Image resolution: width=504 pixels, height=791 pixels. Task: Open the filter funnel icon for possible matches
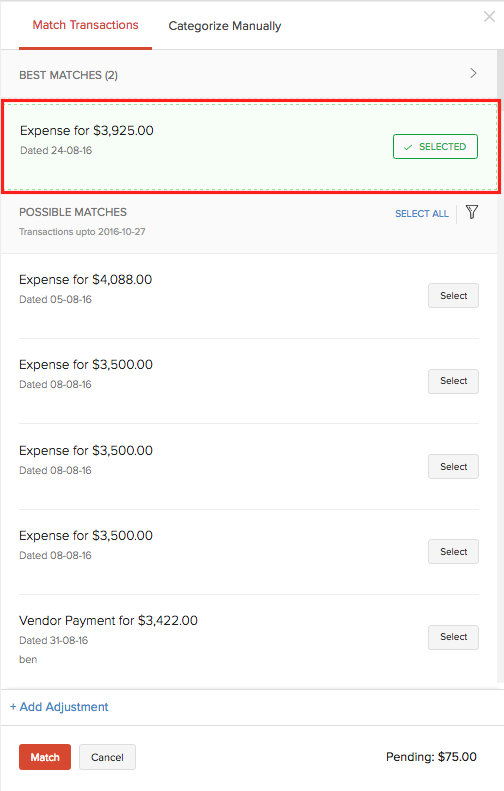point(472,212)
